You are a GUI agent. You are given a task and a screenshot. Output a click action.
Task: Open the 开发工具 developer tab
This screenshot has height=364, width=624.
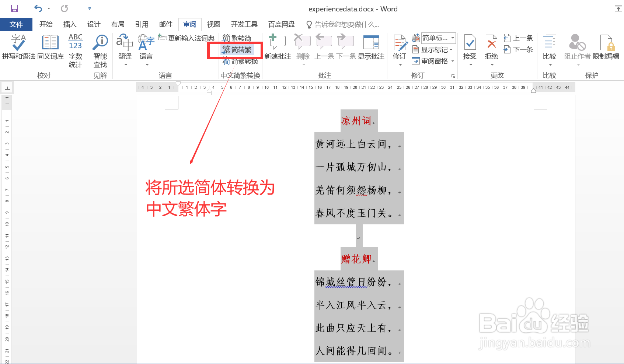(244, 24)
